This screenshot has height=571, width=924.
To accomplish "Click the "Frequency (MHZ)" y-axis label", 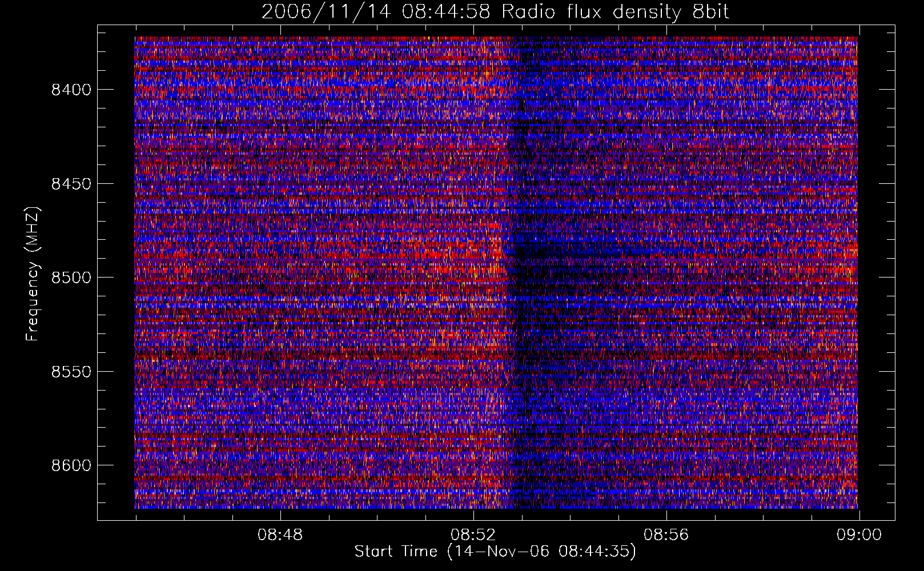I will (x=33, y=274).
